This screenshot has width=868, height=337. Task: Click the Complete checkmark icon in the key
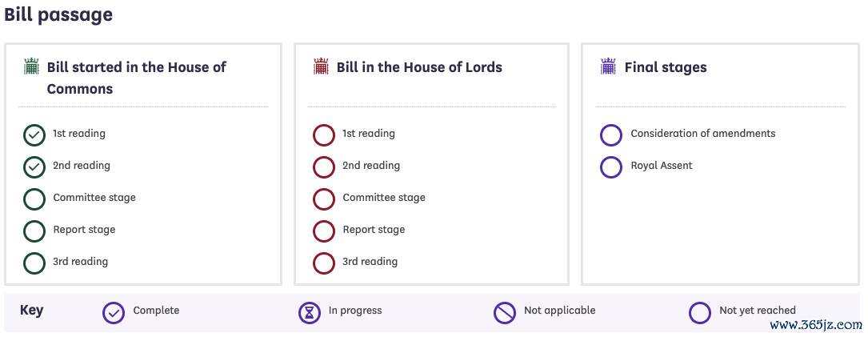(114, 313)
